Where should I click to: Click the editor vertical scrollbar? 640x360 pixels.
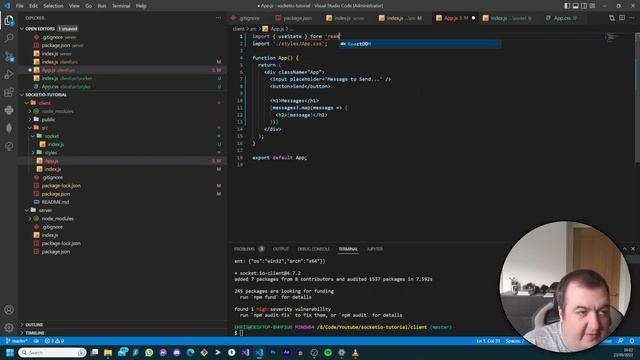coord(638,98)
